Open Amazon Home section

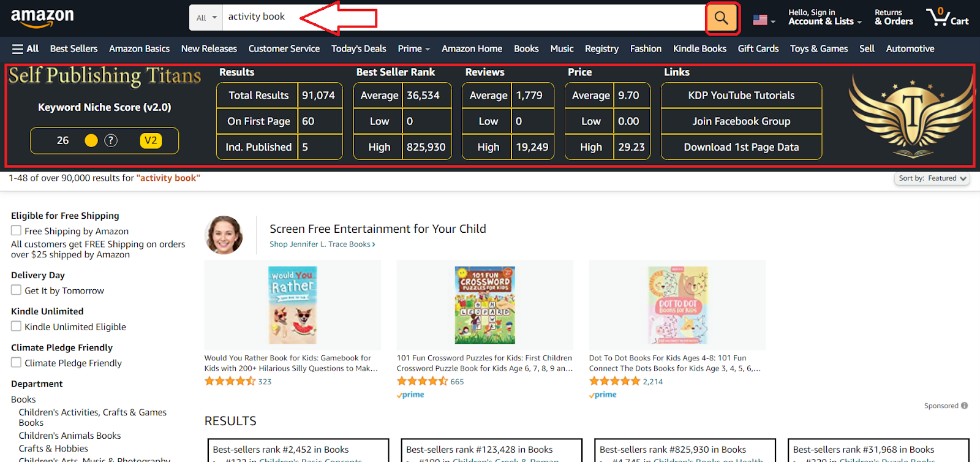(x=472, y=48)
